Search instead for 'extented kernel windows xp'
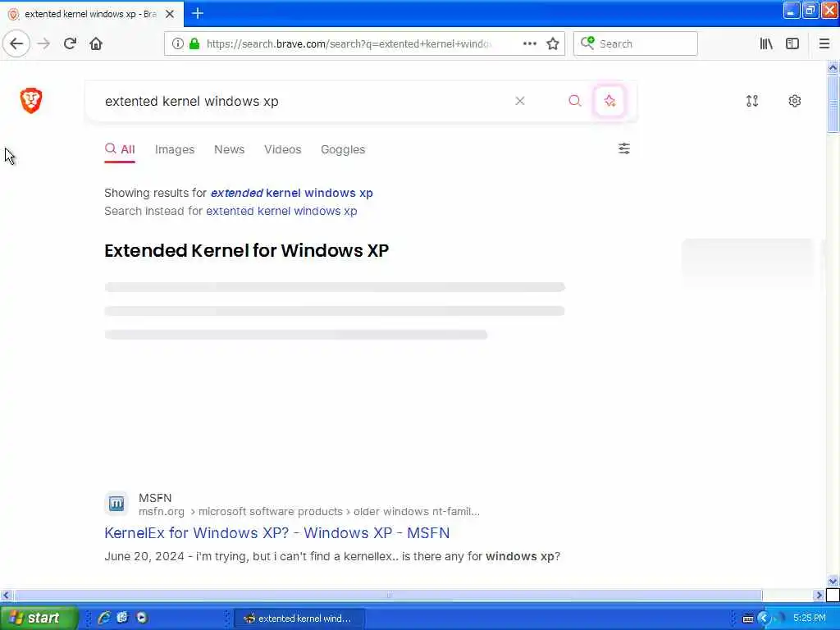The image size is (840, 630). point(282,211)
